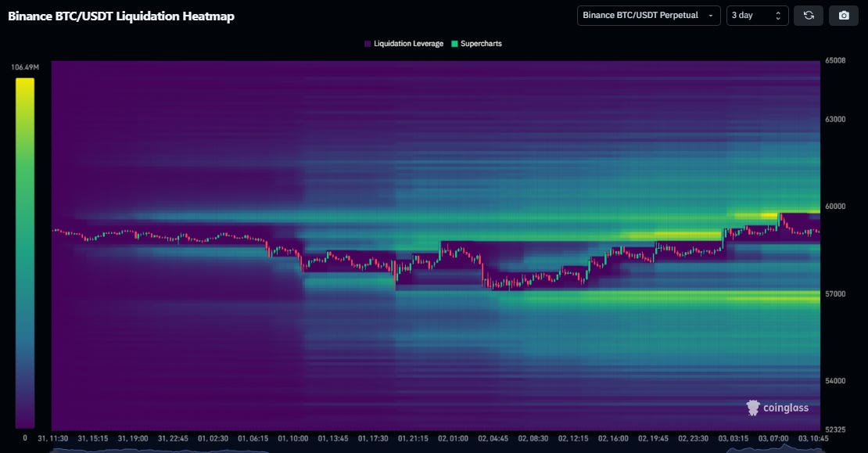This screenshot has height=453, width=868.
Task: Click the 01, 17:30 time axis label
Action: 373,439
